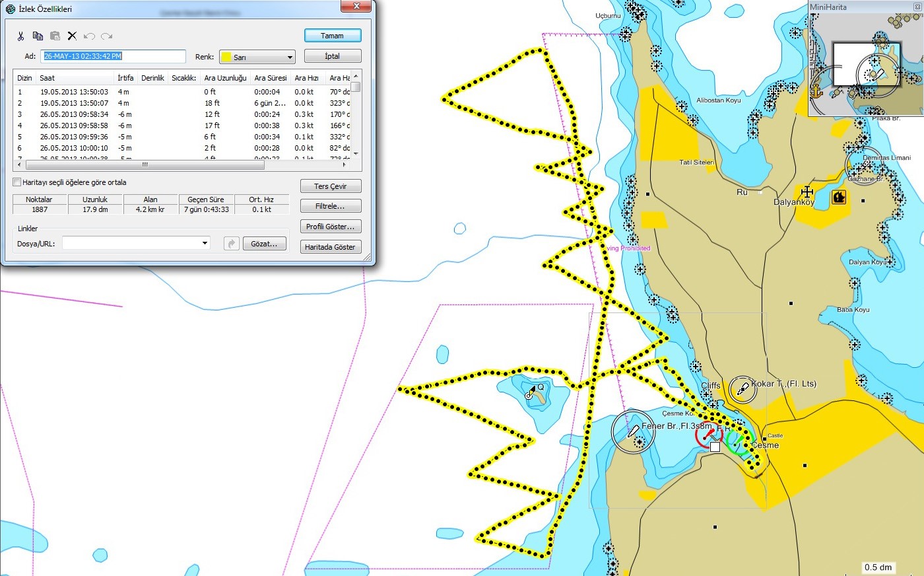This screenshot has height=576, width=924.
Task: Confirm with the Tamam button
Action: (333, 36)
